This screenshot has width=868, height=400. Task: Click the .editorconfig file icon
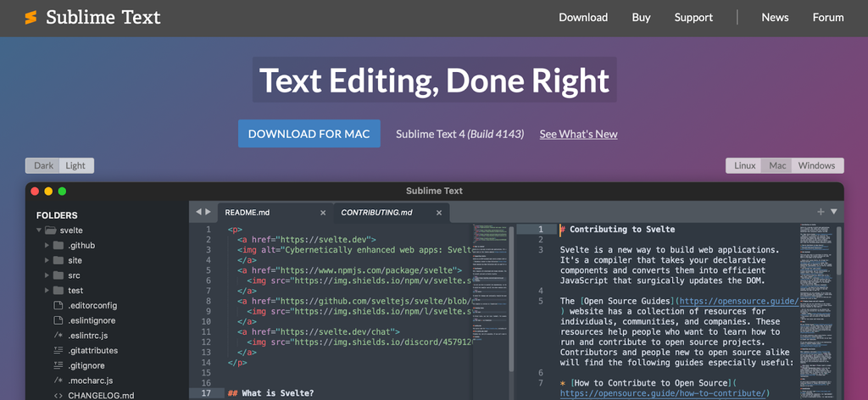click(58, 305)
